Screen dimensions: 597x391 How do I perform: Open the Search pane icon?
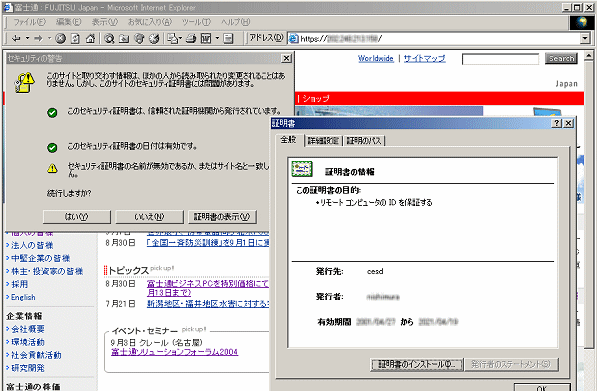coord(109,38)
